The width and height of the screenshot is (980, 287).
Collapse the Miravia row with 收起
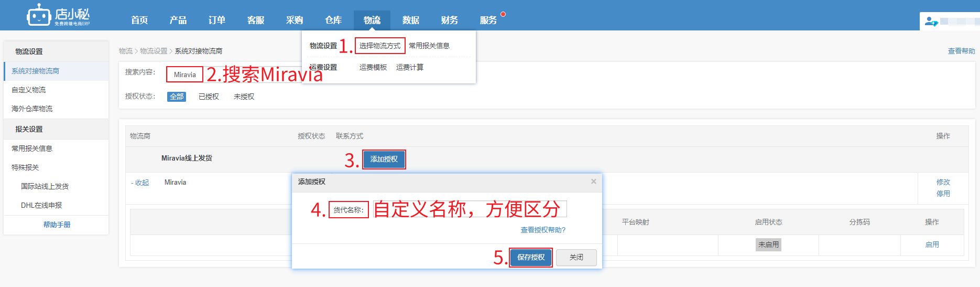coord(140,183)
